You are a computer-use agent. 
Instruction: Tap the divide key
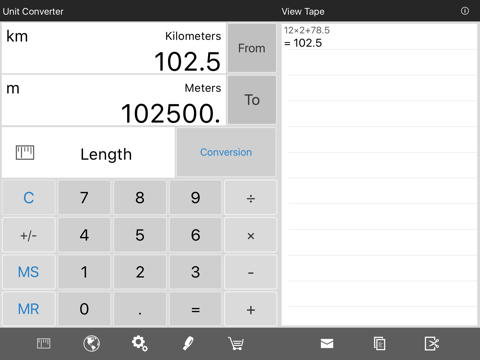pos(251,197)
